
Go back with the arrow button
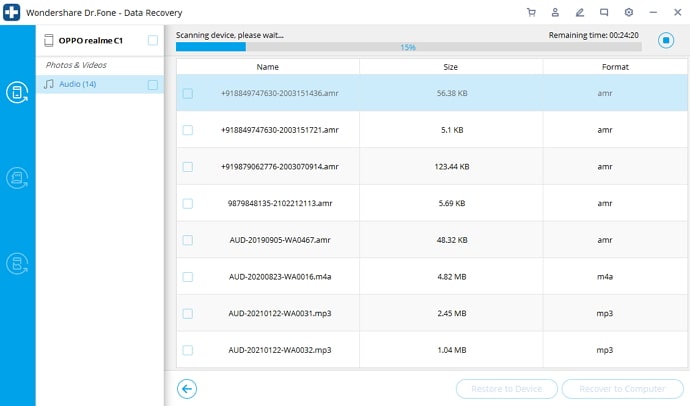[187, 389]
